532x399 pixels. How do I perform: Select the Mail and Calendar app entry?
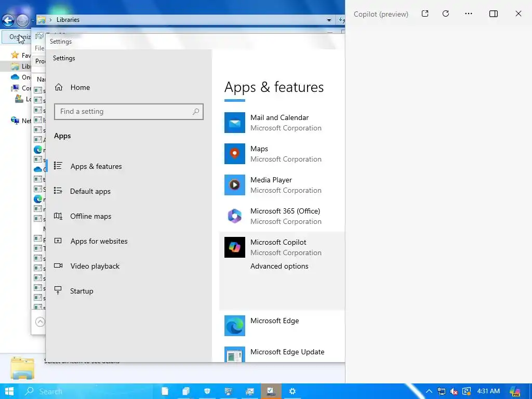coord(282,123)
